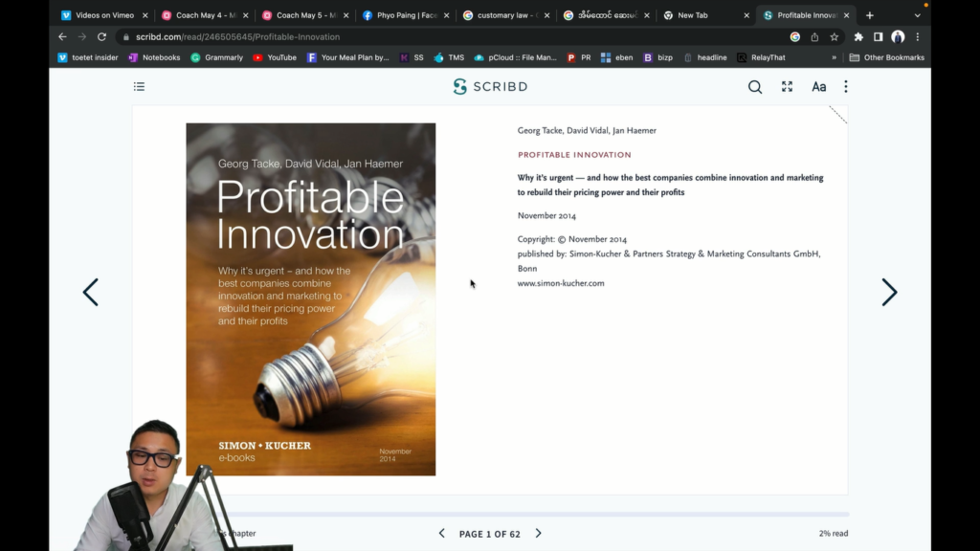Screen dimensions: 980x551
Task: Toggle fullscreen reading mode
Action: [787, 87]
